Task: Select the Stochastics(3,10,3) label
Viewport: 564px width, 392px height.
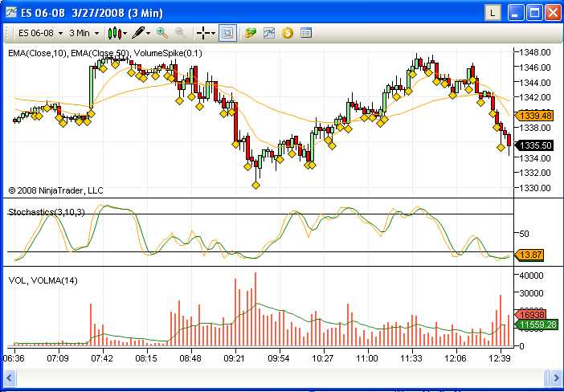Action: [x=47, y=212]
